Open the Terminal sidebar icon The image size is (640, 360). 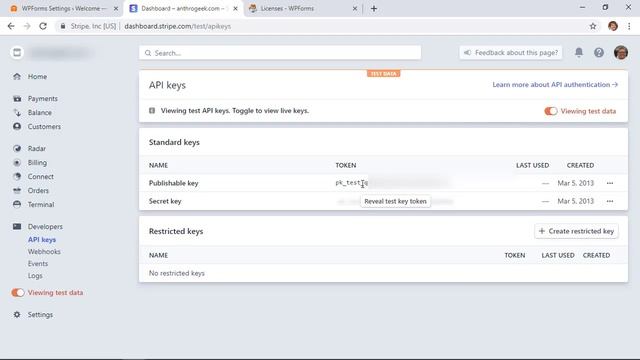click(17, 204)
